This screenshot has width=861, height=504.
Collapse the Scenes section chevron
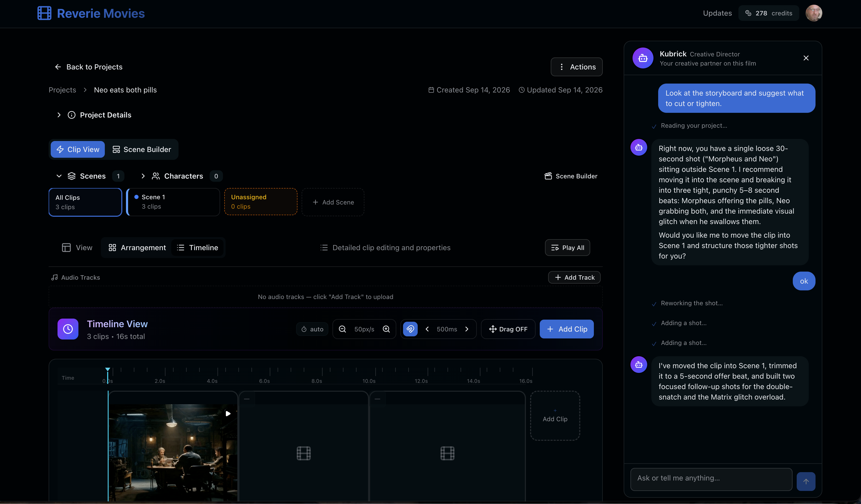pos(59,176)
